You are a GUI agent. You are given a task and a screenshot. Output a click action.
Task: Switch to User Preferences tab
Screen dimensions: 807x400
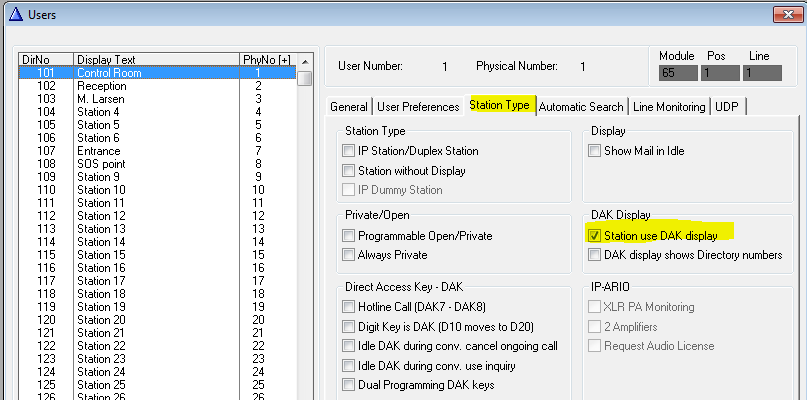click(418, 107)
